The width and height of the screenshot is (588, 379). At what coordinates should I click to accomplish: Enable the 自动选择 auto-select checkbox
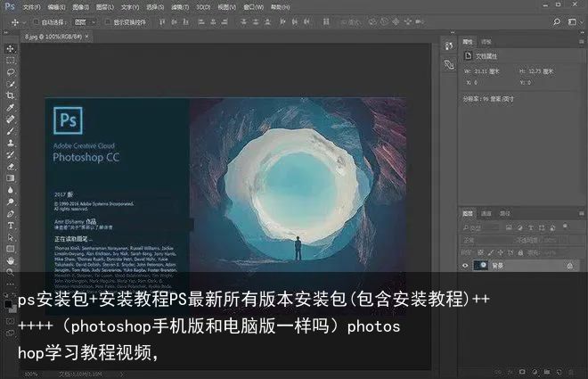[x=36, y=22]
